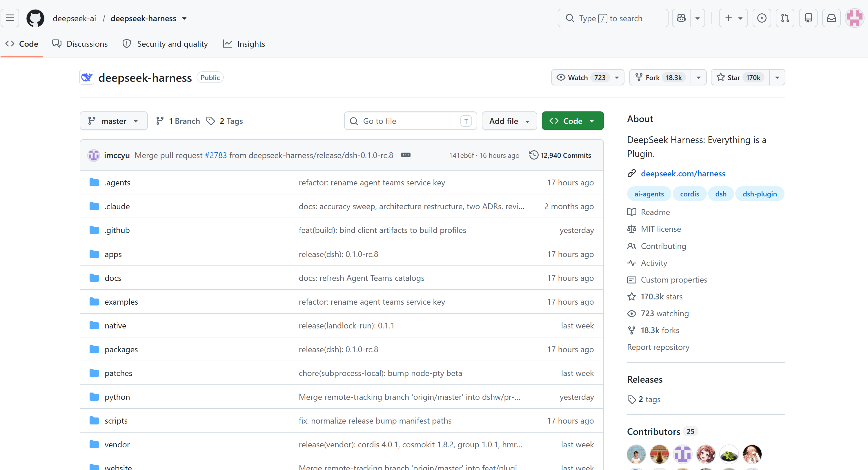Open the Security and quality tab
Image resolution: width=868 pixels, height=470 pixels.
point(165,44)
